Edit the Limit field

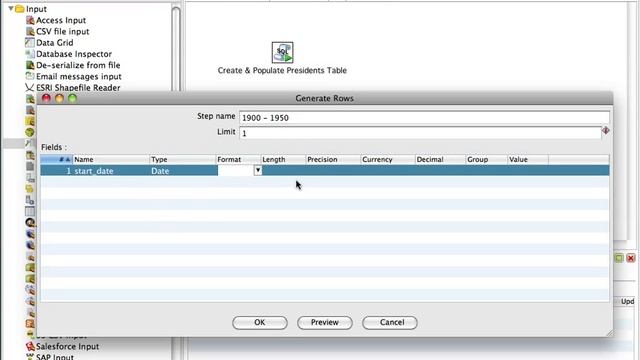pyautogui.click(x=420, y=133)
